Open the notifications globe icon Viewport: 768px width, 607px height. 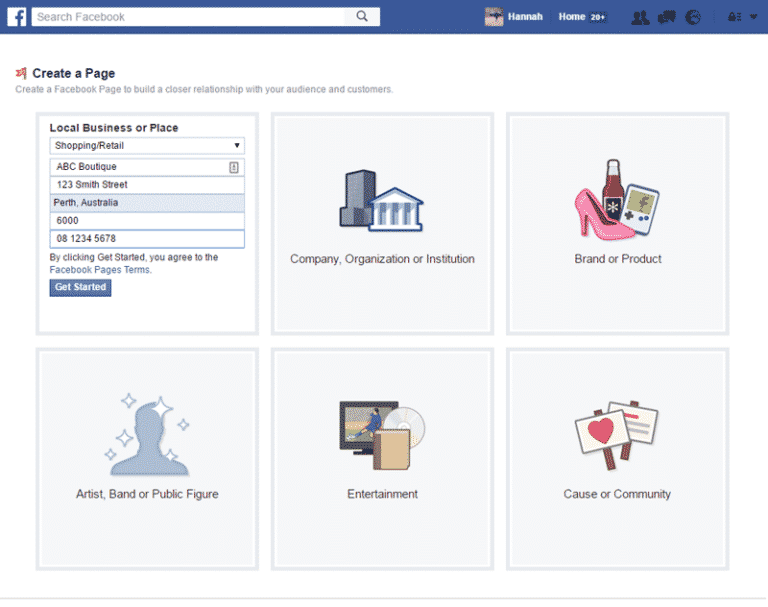[x=693, y=17]
